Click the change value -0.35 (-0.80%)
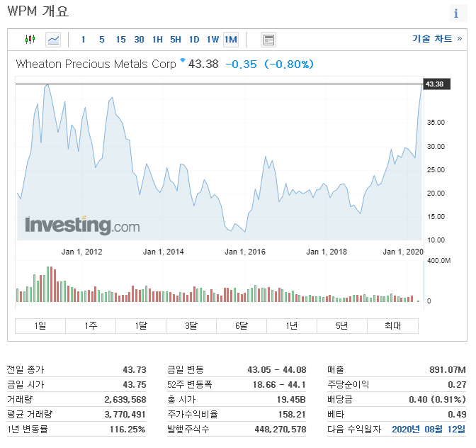The height and width of the screenshot is (448, 476). coord(270,64)
